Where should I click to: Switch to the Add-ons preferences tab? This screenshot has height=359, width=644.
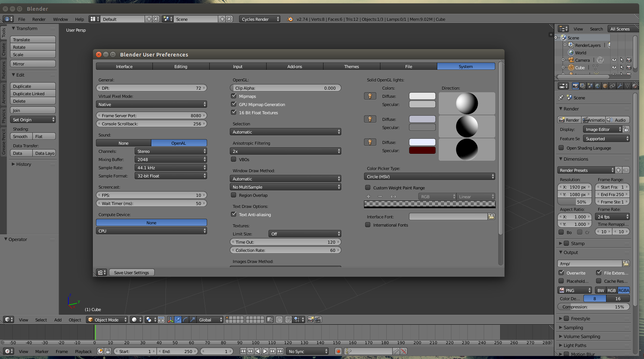click(295, 67)
